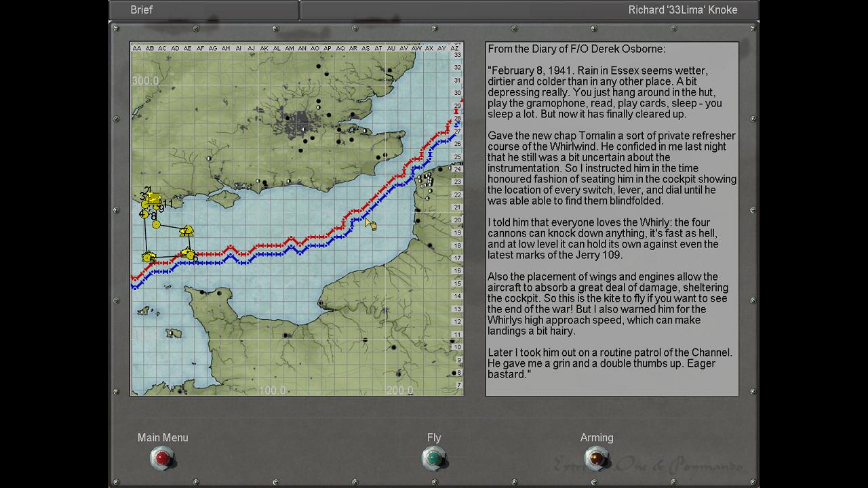Click grid column label AA
This screenshot has height=488, width=868.
137,48
